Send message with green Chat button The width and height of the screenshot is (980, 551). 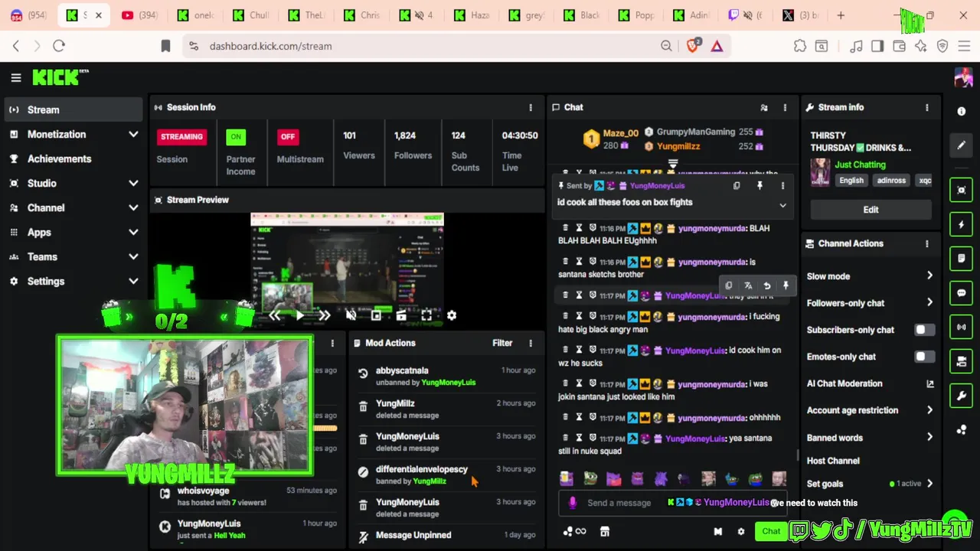click(771, 532)
